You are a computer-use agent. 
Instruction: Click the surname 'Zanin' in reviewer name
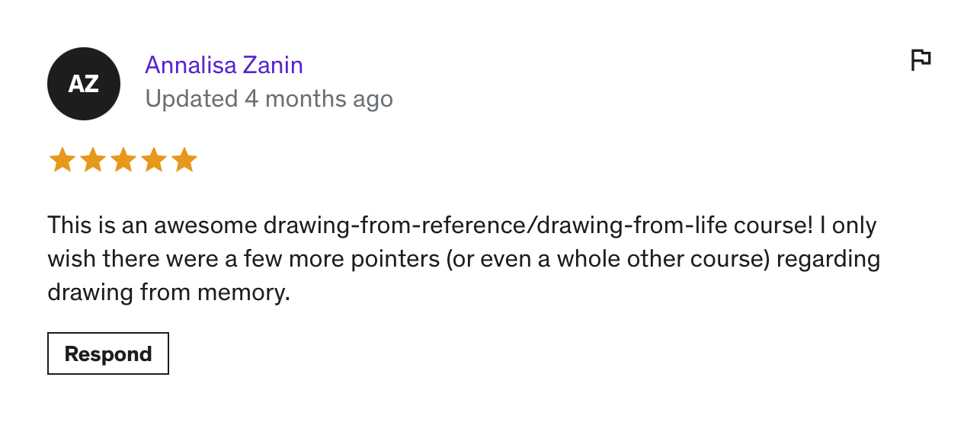273,66
